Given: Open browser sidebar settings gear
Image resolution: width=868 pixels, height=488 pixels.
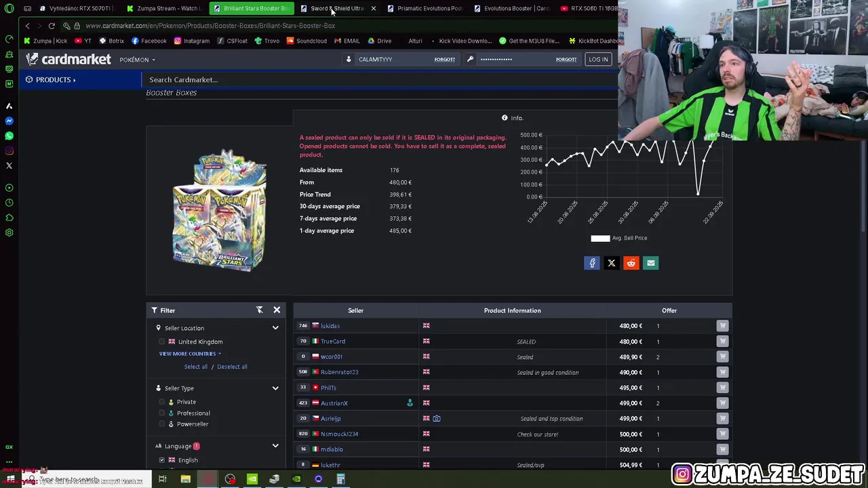Looking at the screenshot, I should (9, 232).
